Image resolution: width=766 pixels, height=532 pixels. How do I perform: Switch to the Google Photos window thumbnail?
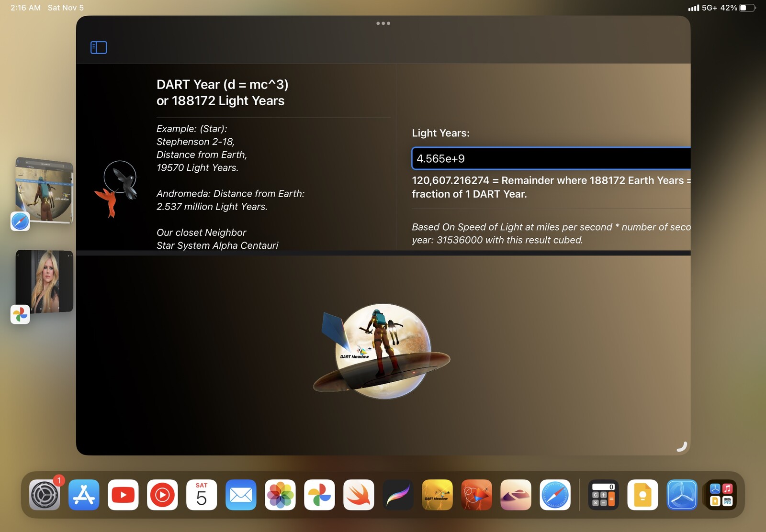45,281
